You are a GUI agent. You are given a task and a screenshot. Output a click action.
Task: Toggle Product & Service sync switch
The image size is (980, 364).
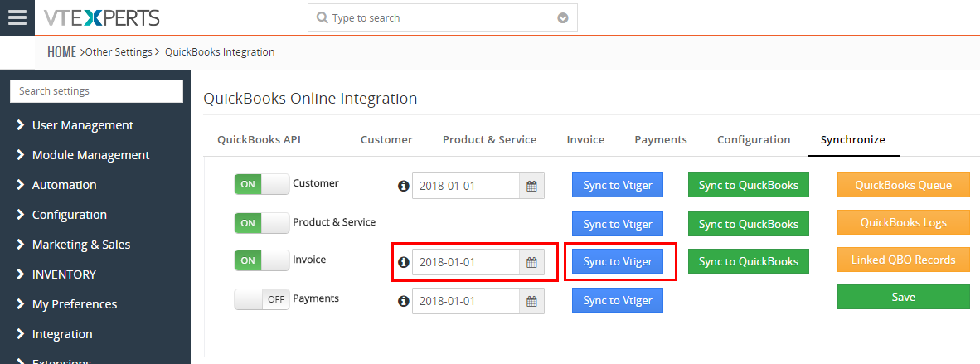[262, 223]
